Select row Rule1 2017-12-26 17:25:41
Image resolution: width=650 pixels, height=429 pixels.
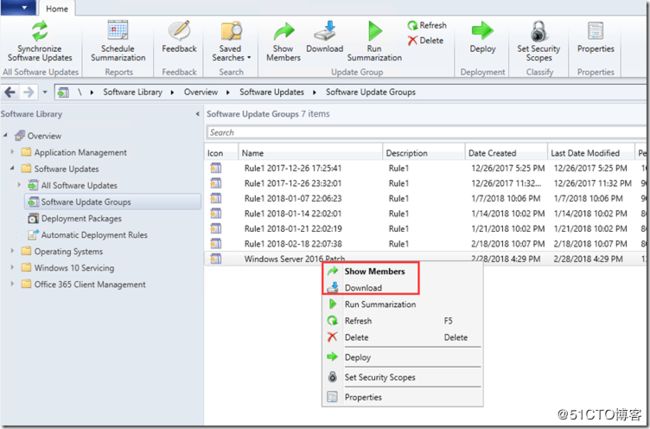point(427,168)
